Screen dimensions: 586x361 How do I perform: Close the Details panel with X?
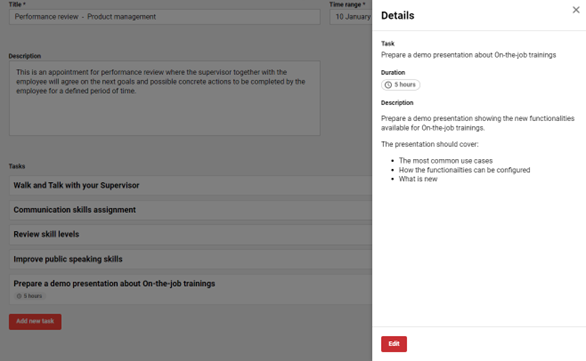click(576, 10)
